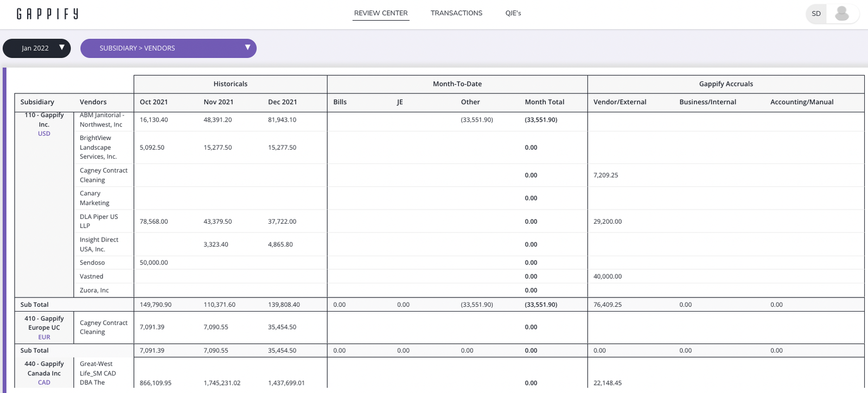Click the JE column header
Image resolution: width=868 pixels, height=393 pixels.
(x=400, y=102)
